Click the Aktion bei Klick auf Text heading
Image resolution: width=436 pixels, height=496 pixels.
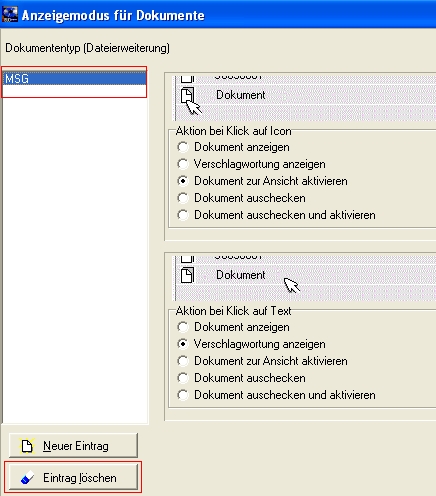click(x=233, y=311)
